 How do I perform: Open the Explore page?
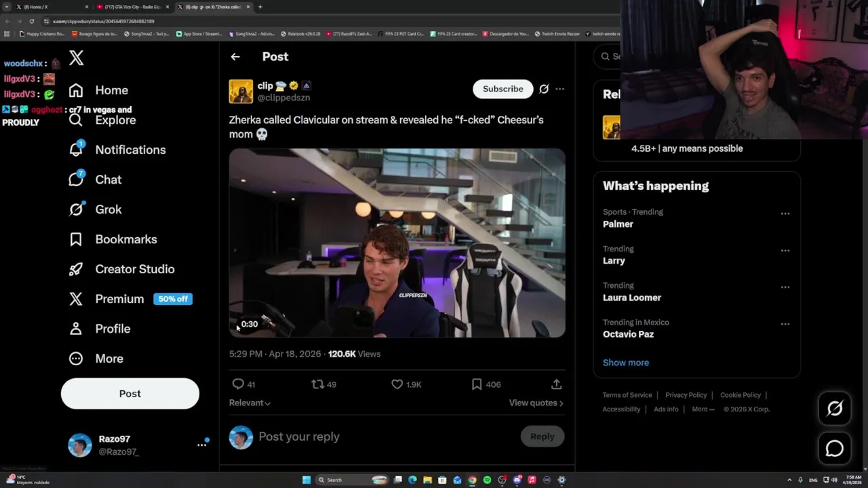pos(102,120)
